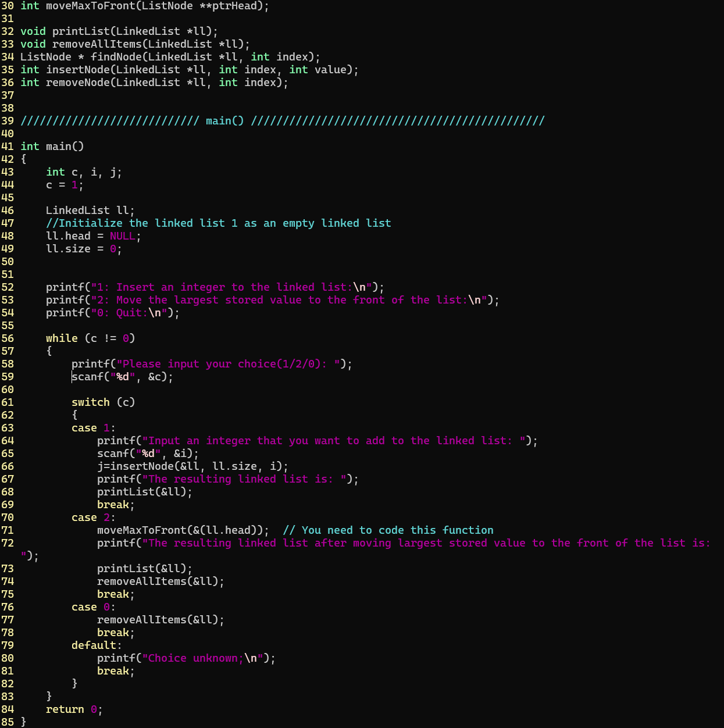Click the main() label in the comment banner
The height and width of the screenshot is (728, 724).
point(225,121)
